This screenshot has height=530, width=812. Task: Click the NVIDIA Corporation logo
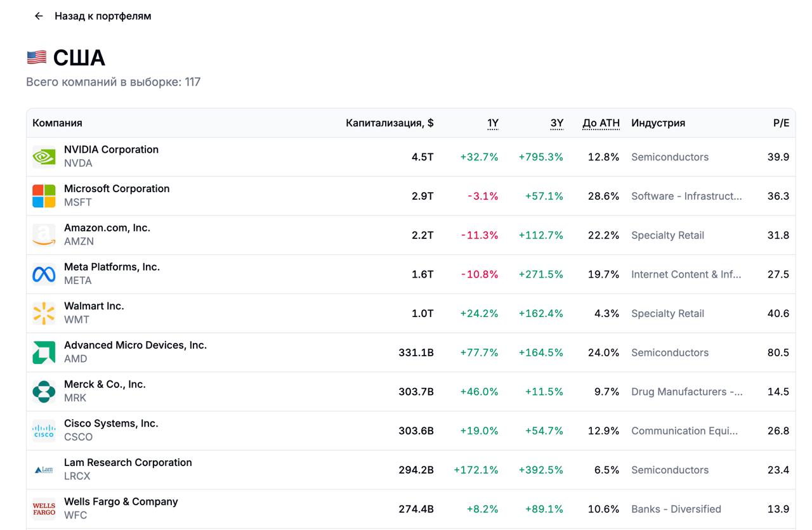point(43,156)
